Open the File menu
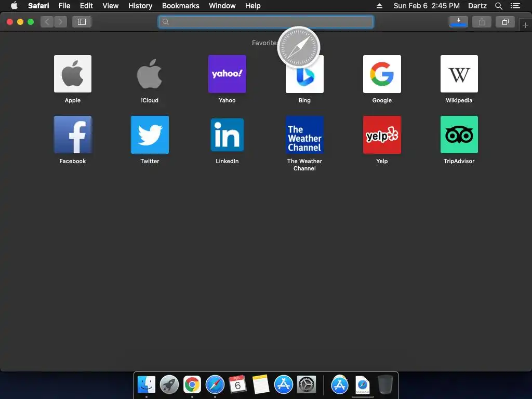Image resolution: width=532 pixels, height=399 pixels. (x=64, y=6)
